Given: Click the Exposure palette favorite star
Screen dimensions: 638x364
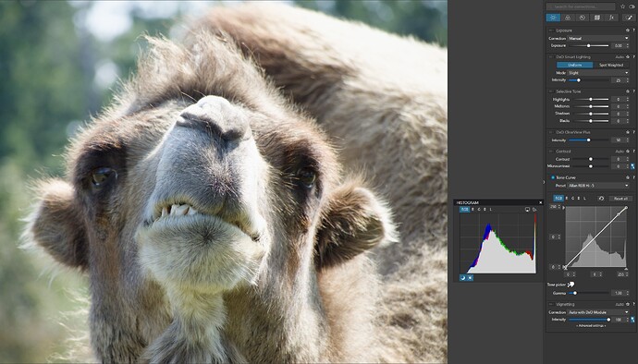Looking at the screenshot, I should (x=628, y=30).
